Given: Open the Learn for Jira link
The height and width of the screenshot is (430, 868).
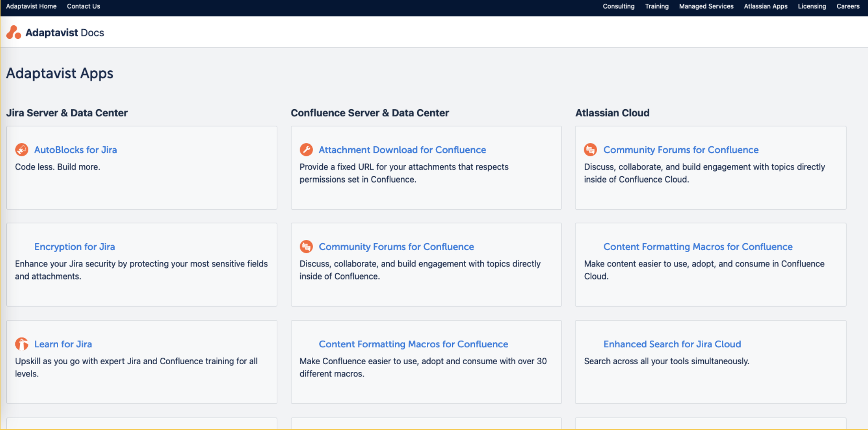Looking at the screenshot, I should click(63, 344).
